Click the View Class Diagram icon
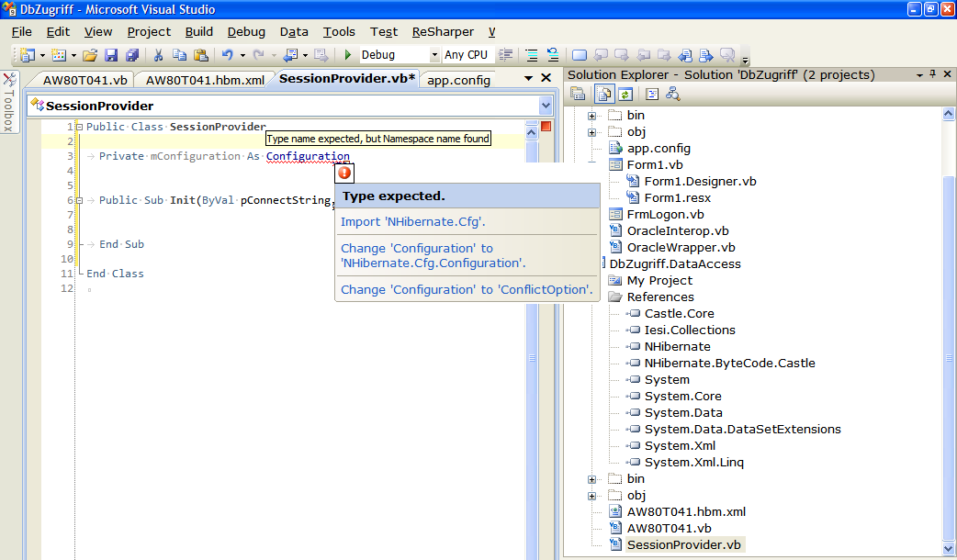This screenshot has height=560, width=957. point(672,94)
